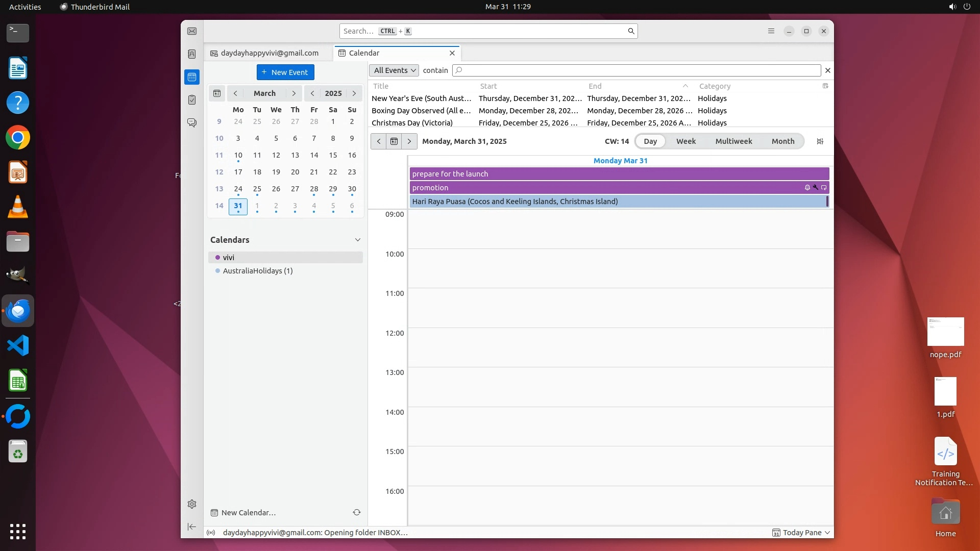Image resolution: width=980 pixels, height=551 pixels.
Task: Click synchronize calendars refresh icon
Action: tap(357, 512)
